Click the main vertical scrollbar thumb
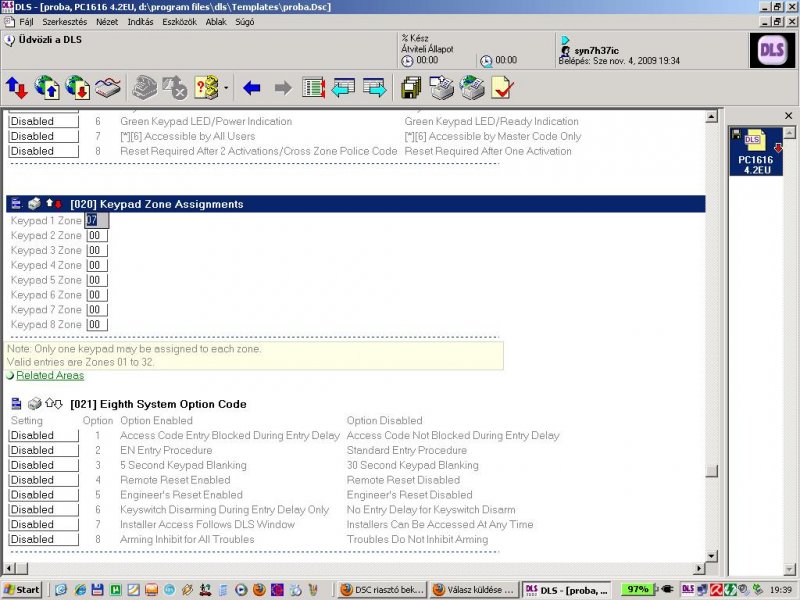The height and width of the screenshot is (600, 800). pyautogui.click(x=712, y=470)
